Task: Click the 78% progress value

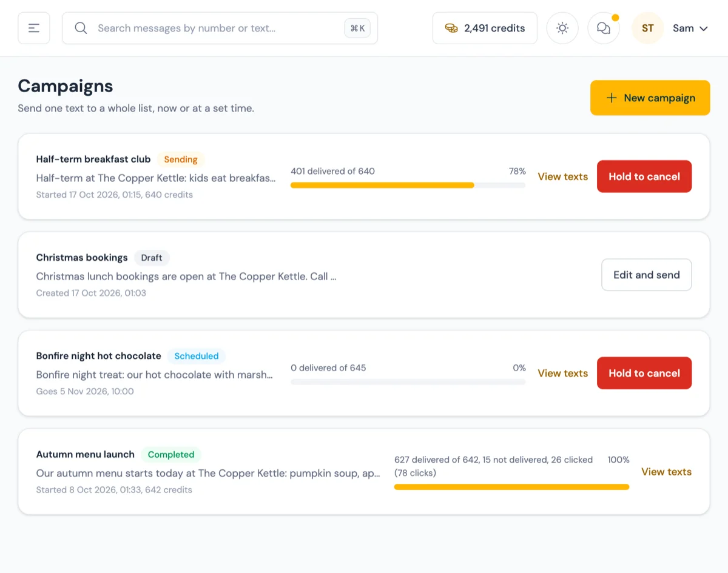Action: tap(517, 171)
